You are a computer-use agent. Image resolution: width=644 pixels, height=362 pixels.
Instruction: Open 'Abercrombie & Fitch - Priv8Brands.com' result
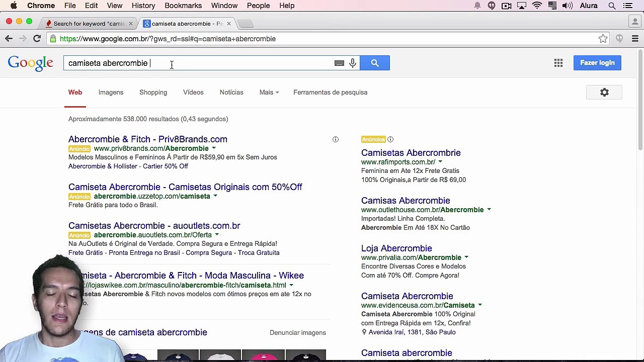(148, 139)
